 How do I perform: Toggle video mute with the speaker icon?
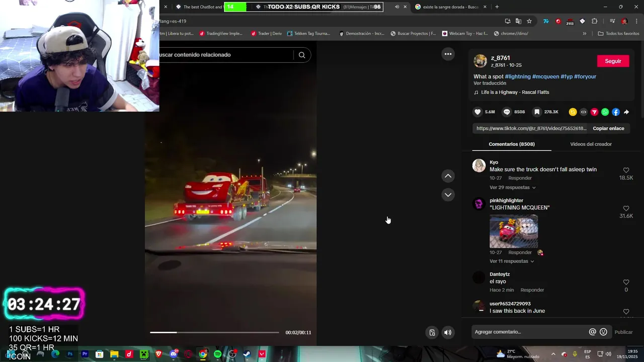(448, 332)
